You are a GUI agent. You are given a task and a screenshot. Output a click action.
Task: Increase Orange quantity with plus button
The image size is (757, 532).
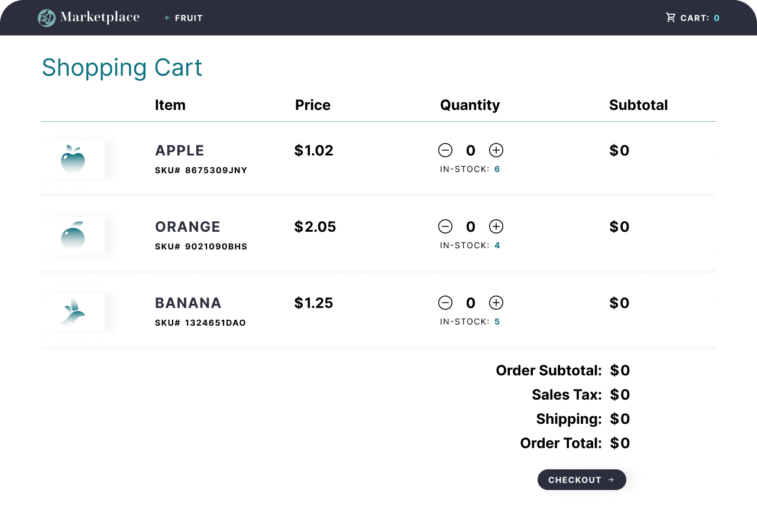click(x=496, y=226)
